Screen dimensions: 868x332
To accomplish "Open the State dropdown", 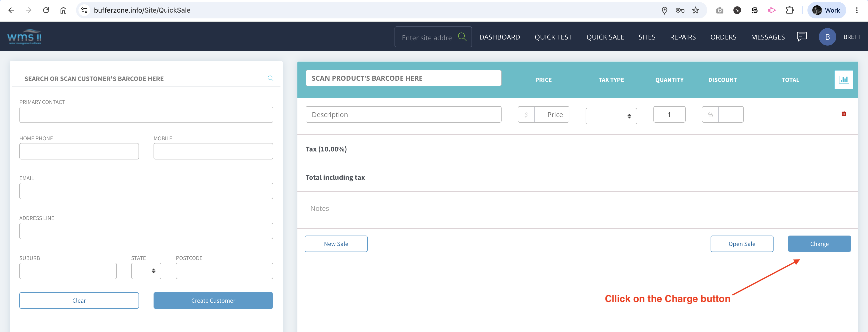I will (146, 271).
